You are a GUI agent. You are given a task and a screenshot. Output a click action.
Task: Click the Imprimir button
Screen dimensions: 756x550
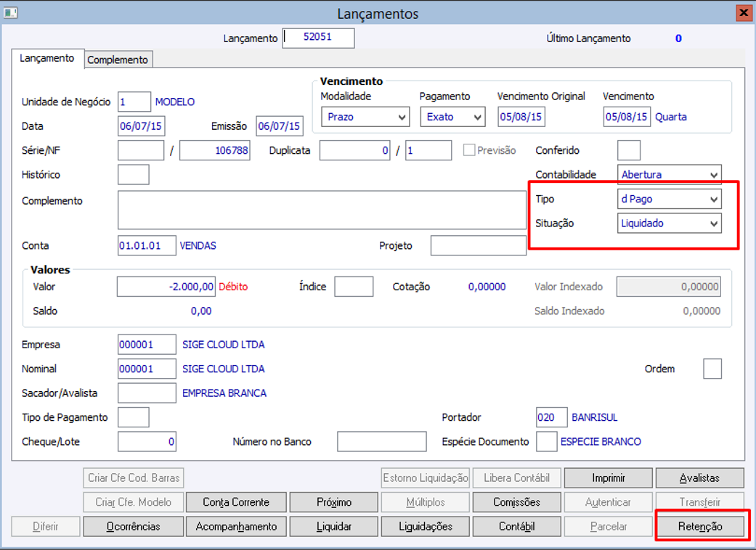coord(609,477)
